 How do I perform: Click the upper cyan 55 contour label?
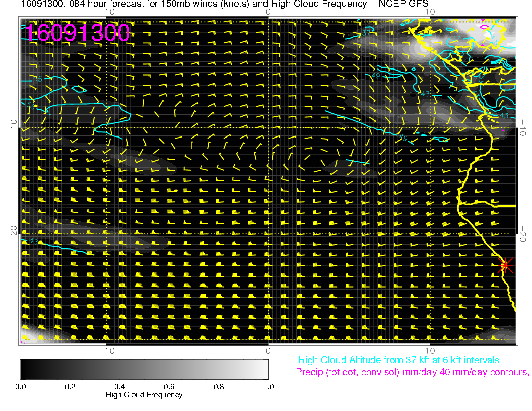(37, 79)
